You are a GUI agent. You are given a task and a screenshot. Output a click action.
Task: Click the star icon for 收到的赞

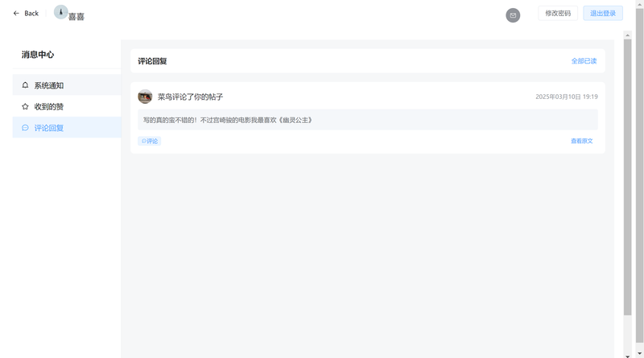coord(25,106)
